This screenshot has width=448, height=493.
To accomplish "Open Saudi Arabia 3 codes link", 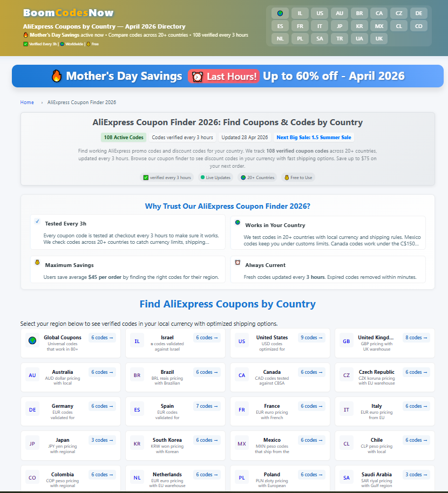I will [416, 475].
